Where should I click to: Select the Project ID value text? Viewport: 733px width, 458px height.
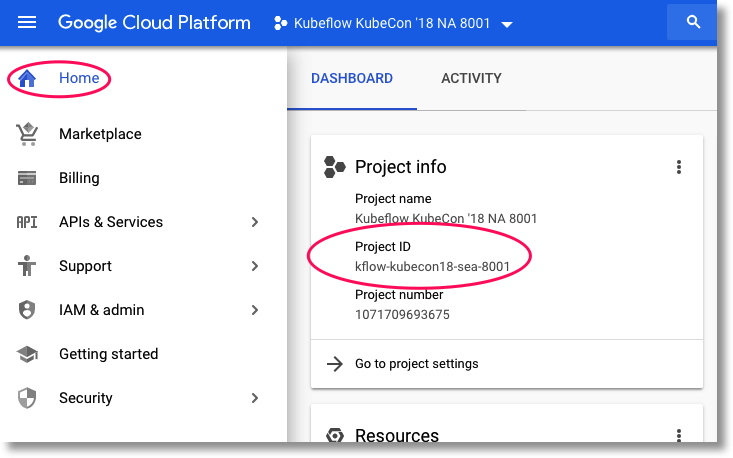click(x=432, y=267)
